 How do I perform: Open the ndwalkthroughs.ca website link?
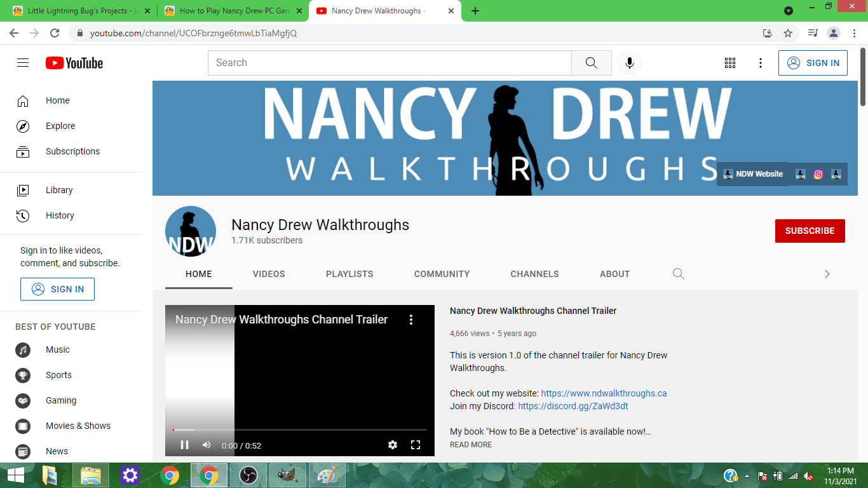(604, 393)
